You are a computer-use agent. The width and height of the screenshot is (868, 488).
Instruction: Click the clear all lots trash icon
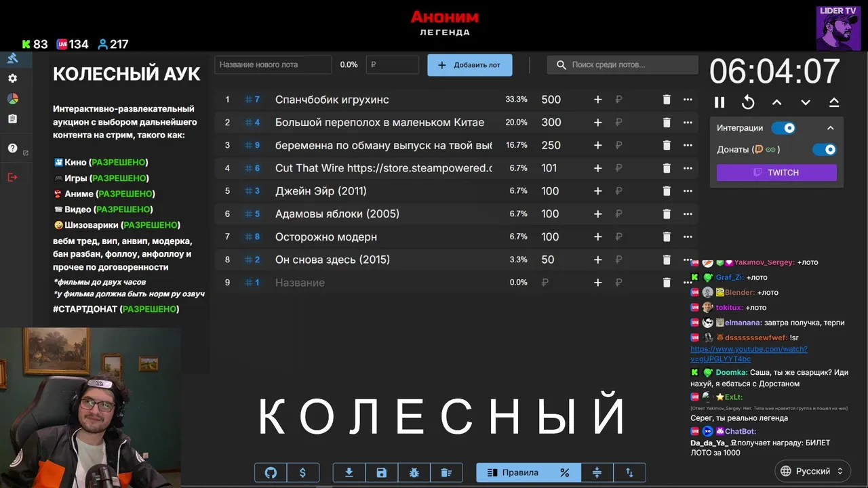(446, 472)
